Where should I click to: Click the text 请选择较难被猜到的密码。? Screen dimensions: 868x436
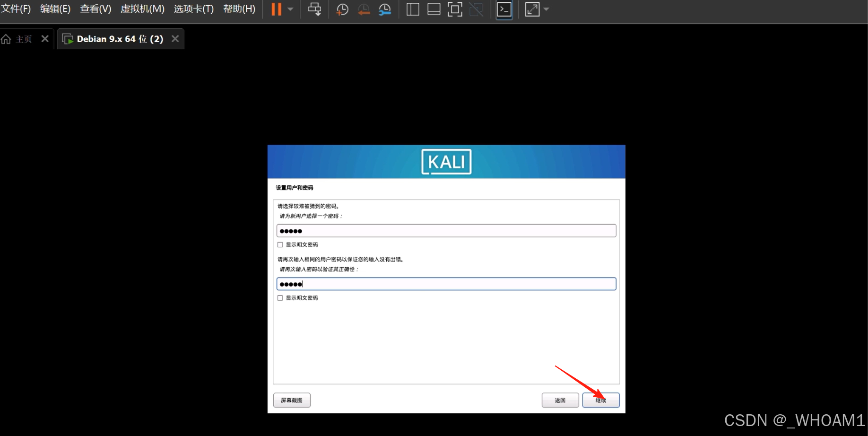coord(309,206)
